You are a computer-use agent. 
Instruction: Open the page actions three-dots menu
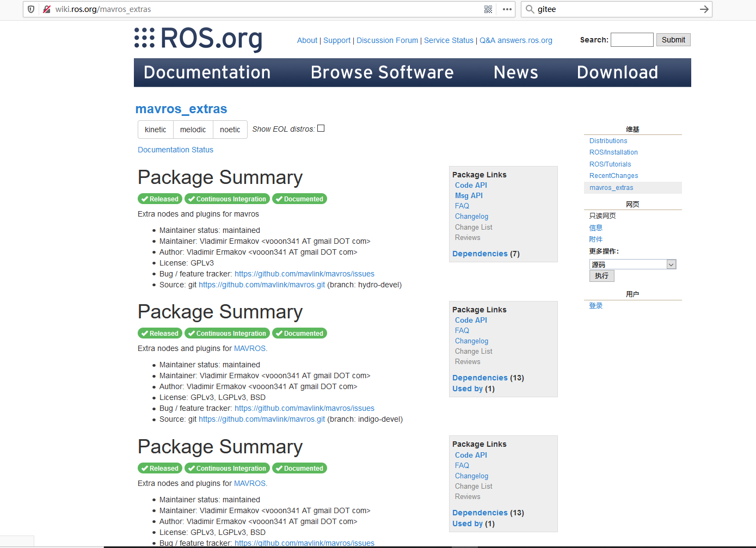tap(507, 9)
